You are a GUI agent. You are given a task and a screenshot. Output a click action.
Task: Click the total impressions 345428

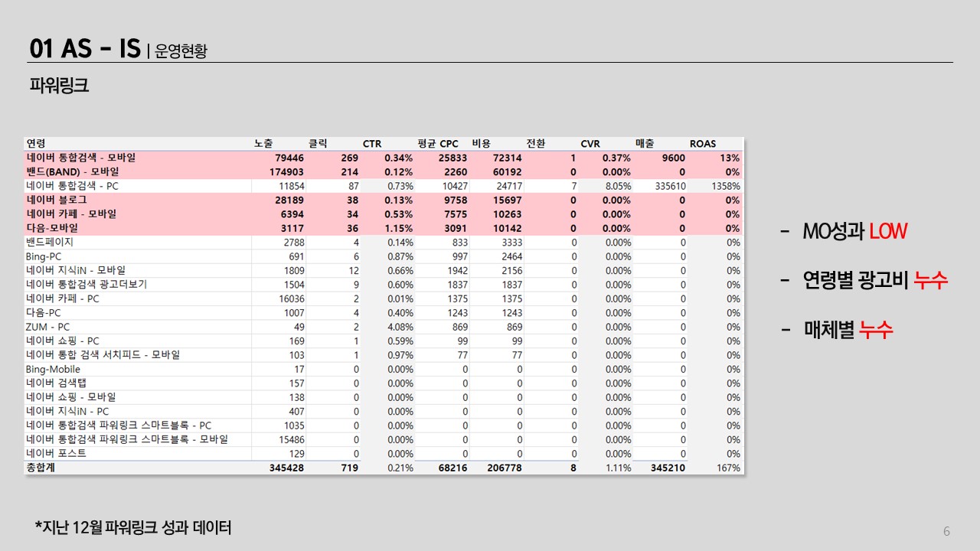coord(286,468)
